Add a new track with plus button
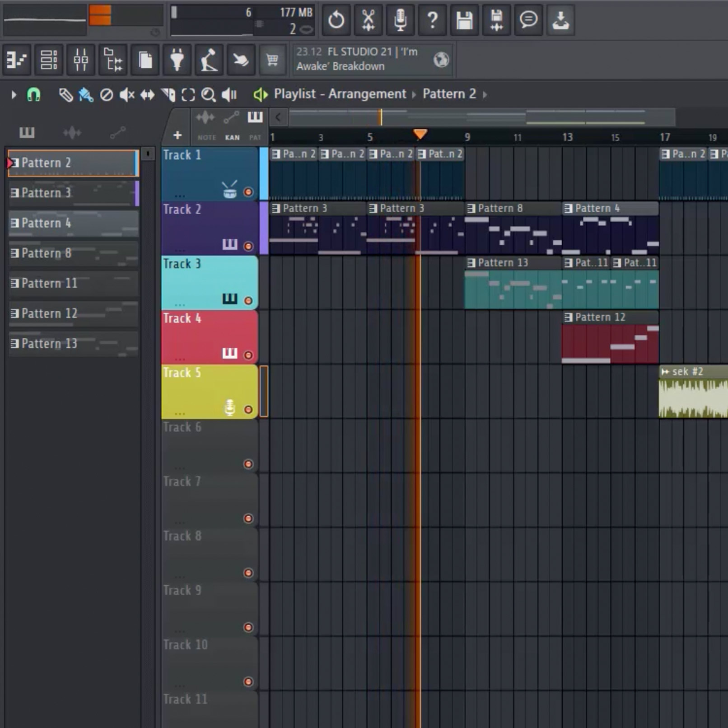The height and width of the screenshot is (728, 728). [177, 135]
